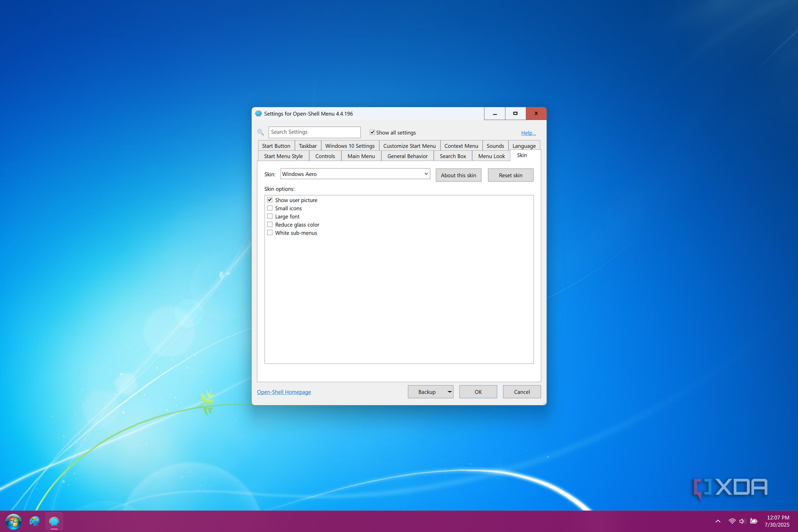This screenshot has width=798, height=532.
Task: Close the Open-Shell settings window
Action: point(536,114)
